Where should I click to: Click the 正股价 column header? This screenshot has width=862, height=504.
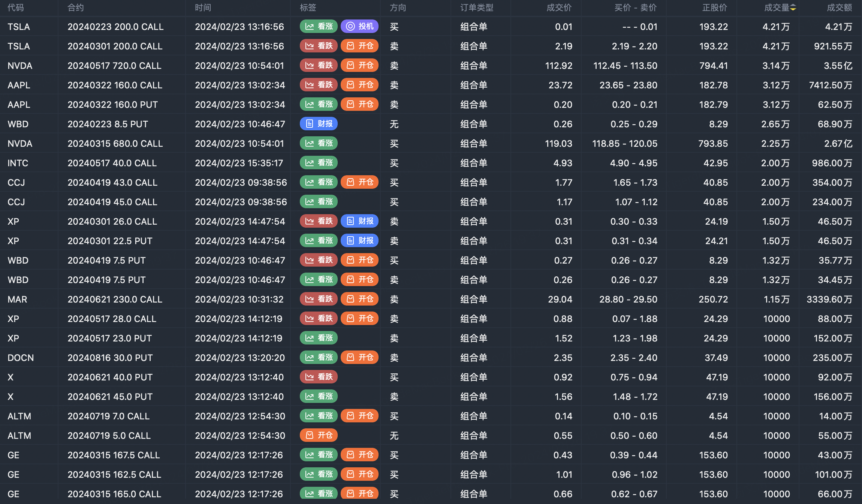(714, 7)
